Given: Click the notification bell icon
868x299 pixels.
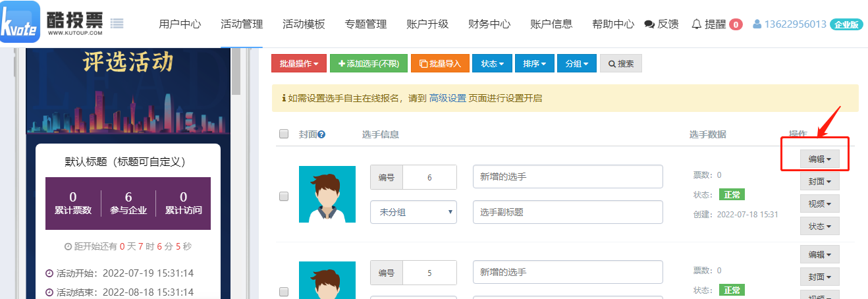Looking at the screenshot, I should coord(697,24).
